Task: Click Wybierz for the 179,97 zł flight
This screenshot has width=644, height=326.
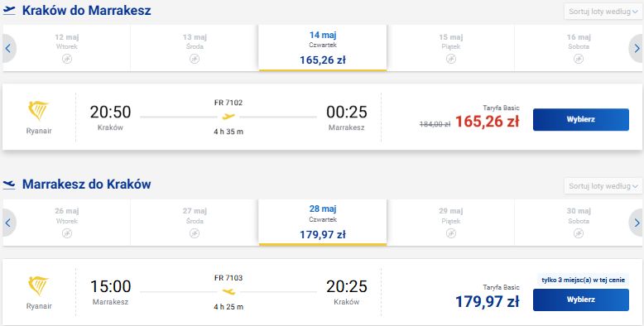Action: point(581,300)
